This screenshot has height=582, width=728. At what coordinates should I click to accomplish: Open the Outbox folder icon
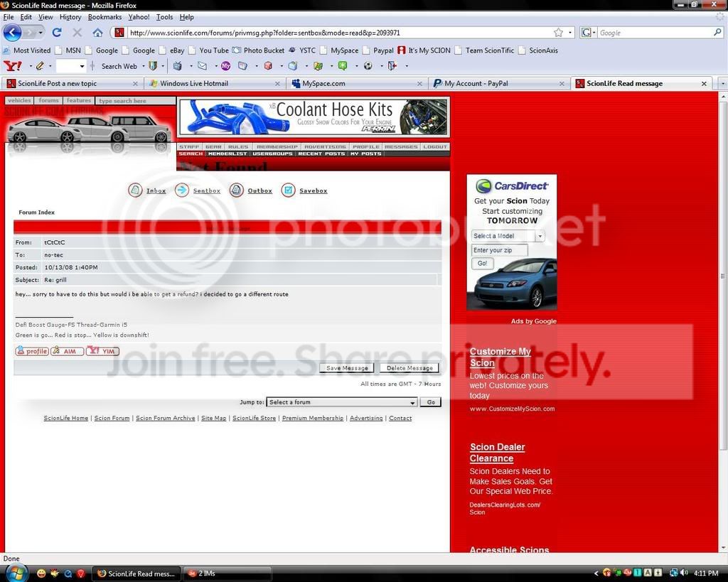[237, 190]
